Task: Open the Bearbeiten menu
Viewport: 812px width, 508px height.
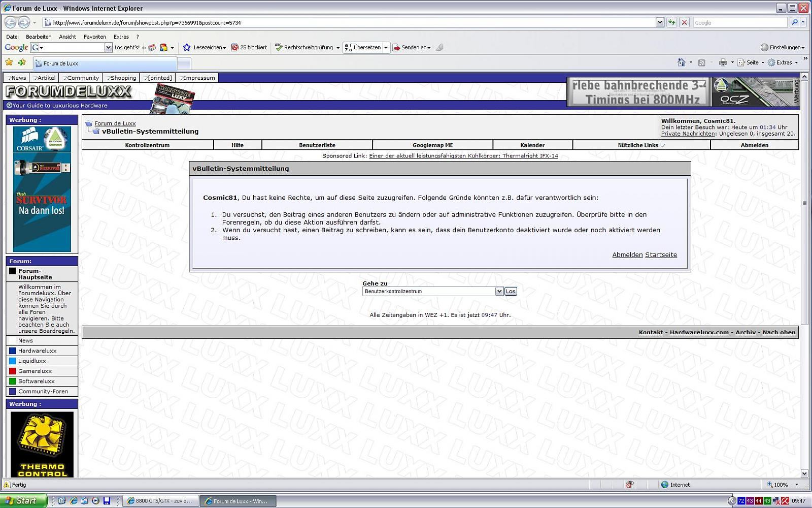Action: pos(39,37)
